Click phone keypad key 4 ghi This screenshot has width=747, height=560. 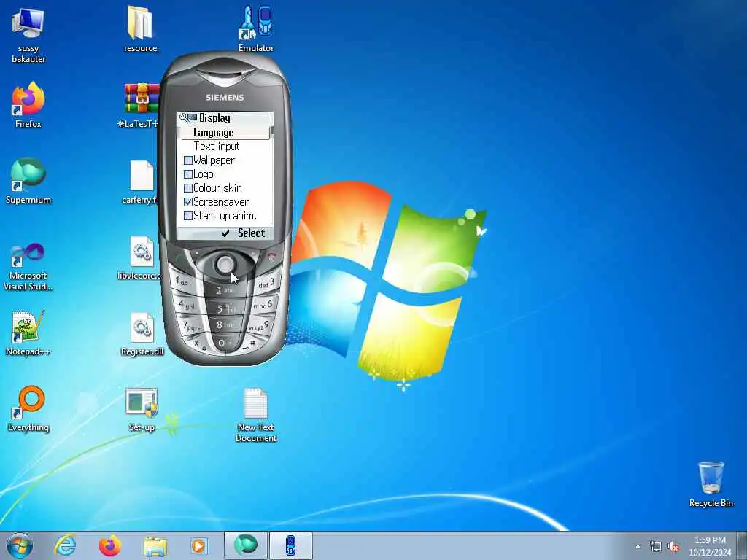187,305
